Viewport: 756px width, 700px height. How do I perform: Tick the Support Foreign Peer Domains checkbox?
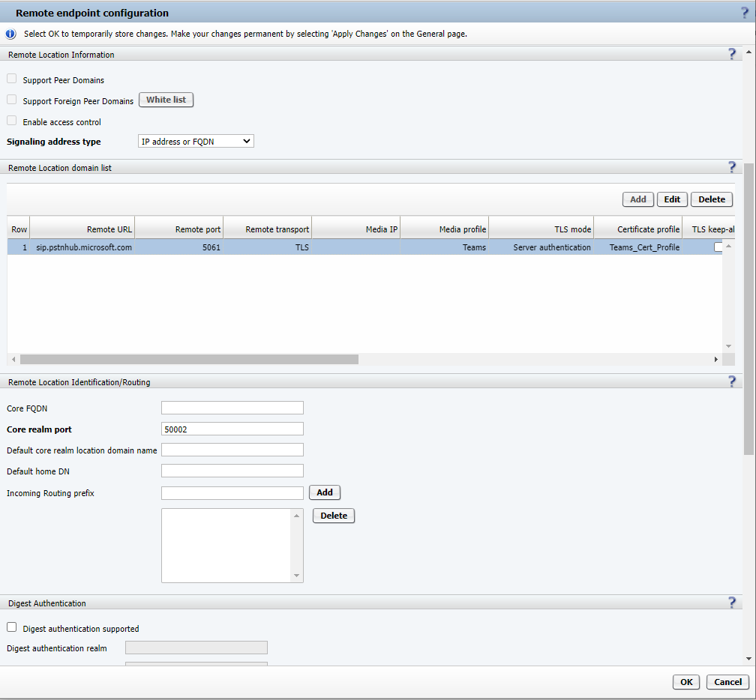click(11, 99)
